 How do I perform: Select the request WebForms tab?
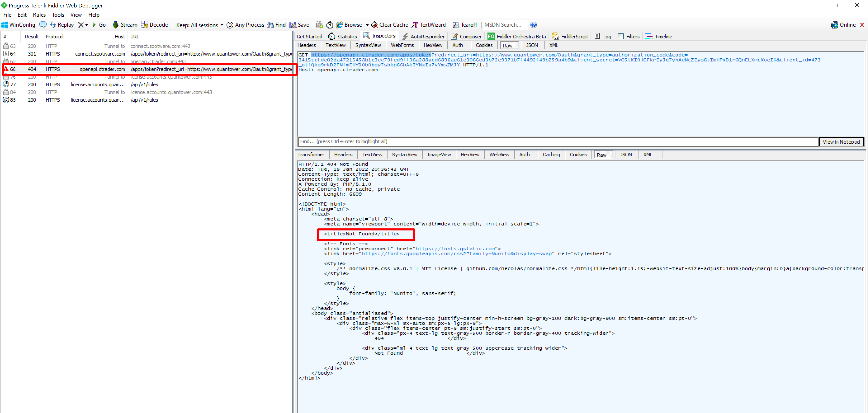[402, 45]
